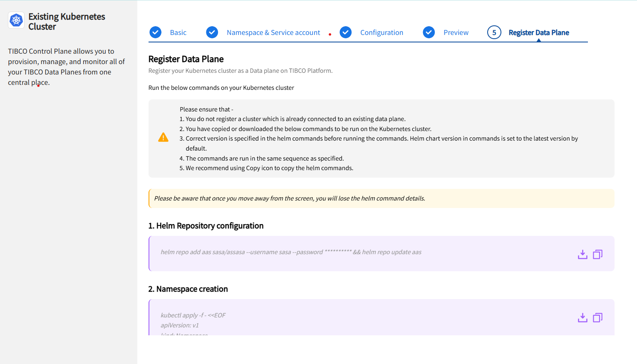The image size is (637, 364).
Task: Click the orange warning triangle icon
Action: pos(164,138)
